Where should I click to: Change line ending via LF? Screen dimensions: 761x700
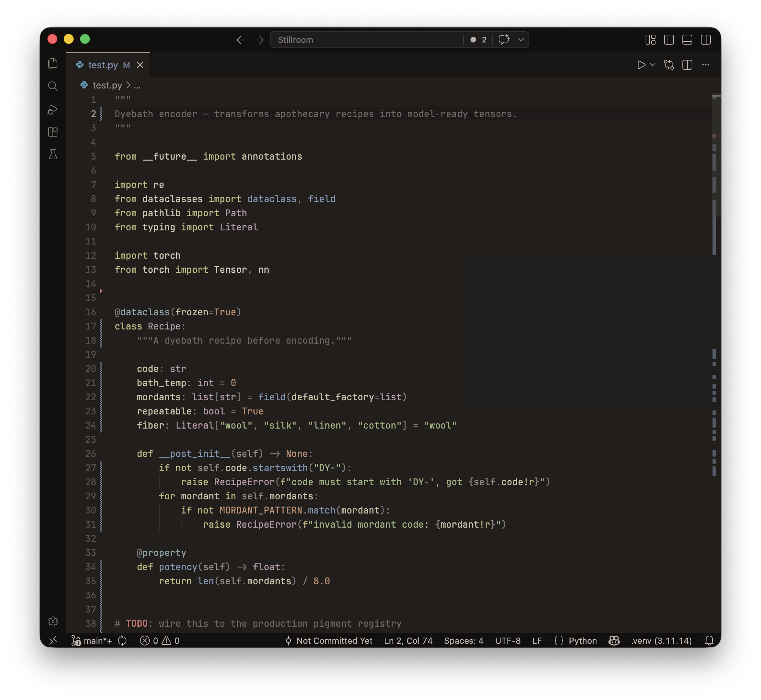(537, 641)
